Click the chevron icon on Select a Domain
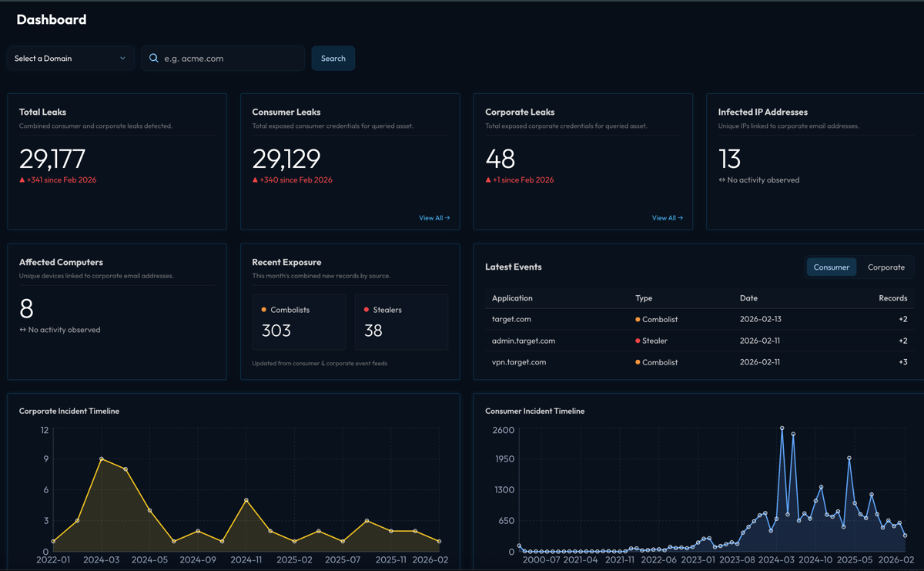 (122, 58)
